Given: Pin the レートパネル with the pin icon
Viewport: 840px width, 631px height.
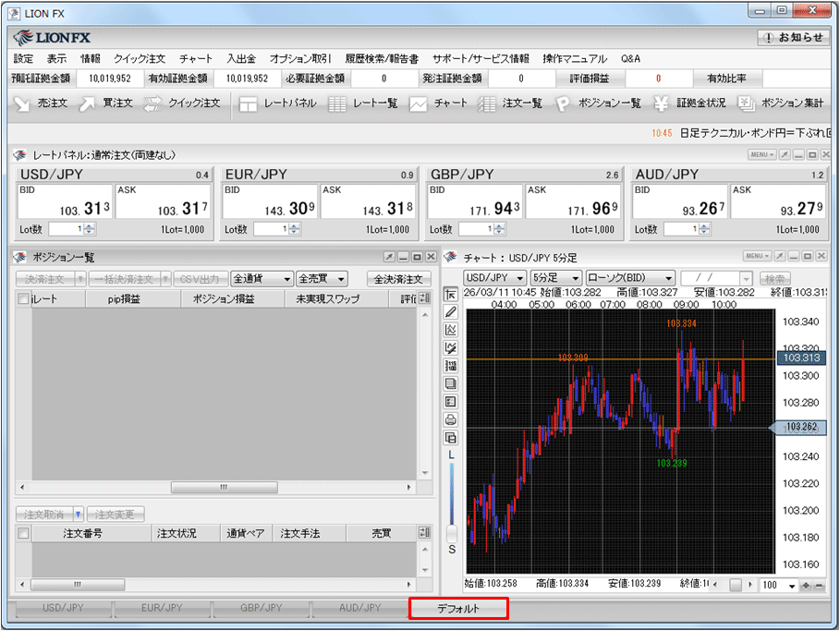Looking at the screenshot, I should [x=785, y=155].
